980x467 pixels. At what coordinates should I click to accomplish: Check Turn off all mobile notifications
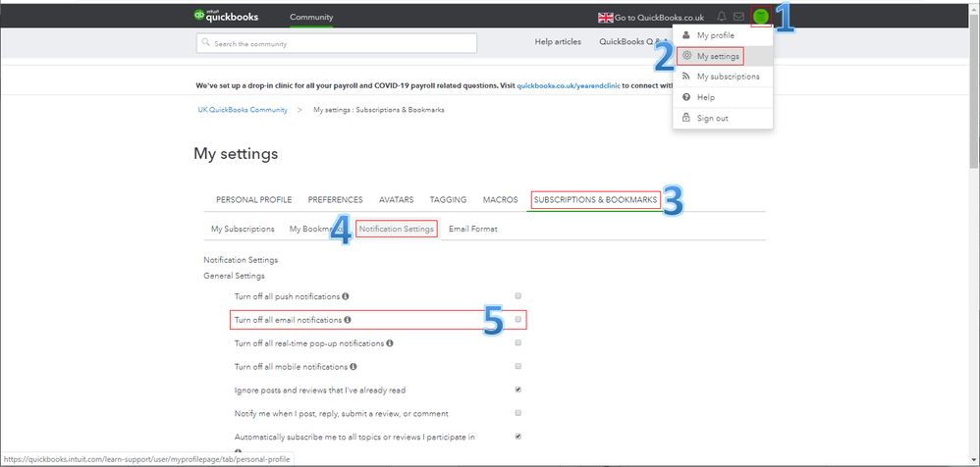point(518,366)
